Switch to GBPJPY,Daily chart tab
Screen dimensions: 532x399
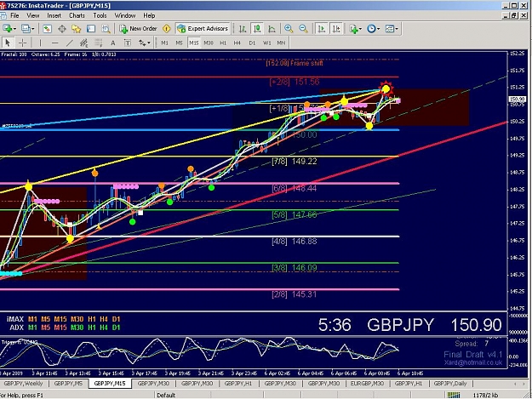point(450,384)
